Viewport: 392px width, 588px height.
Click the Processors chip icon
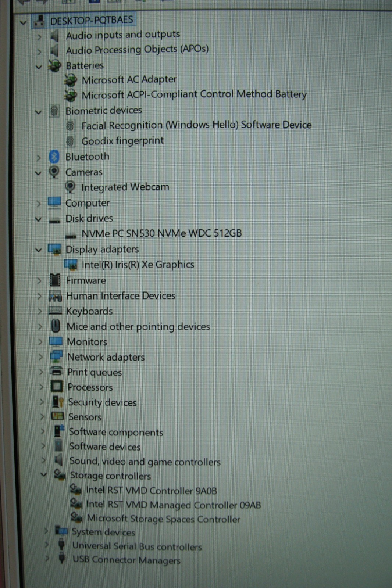(57, 387)
